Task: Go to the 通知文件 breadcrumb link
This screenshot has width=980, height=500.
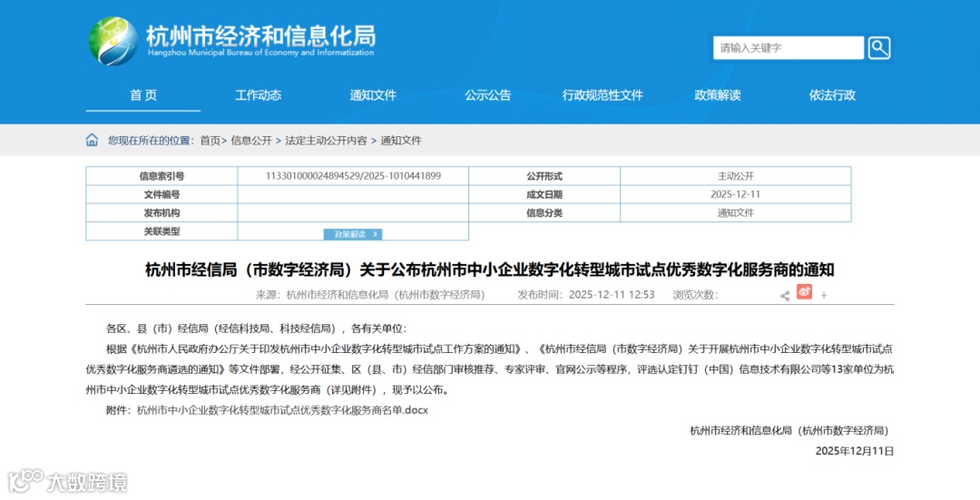Action: [x=401, y=141]
